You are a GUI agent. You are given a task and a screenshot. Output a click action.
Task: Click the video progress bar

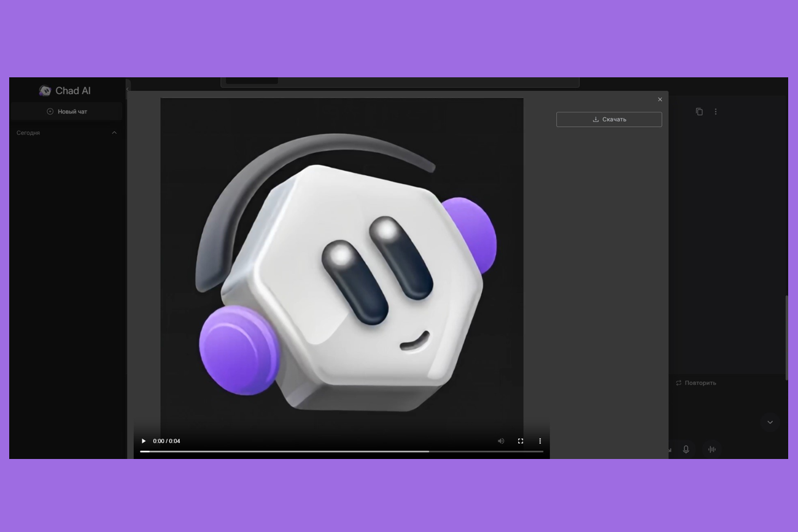(x=341, y=452)
